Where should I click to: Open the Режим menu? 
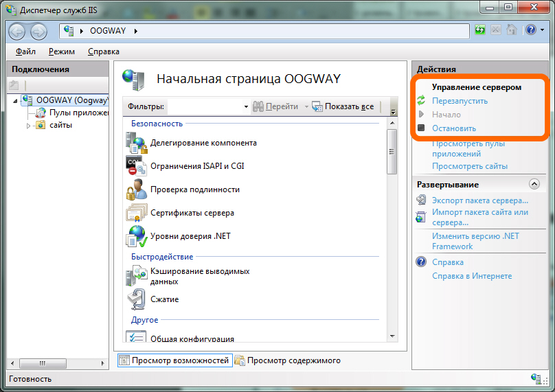(x=62, y=51)
